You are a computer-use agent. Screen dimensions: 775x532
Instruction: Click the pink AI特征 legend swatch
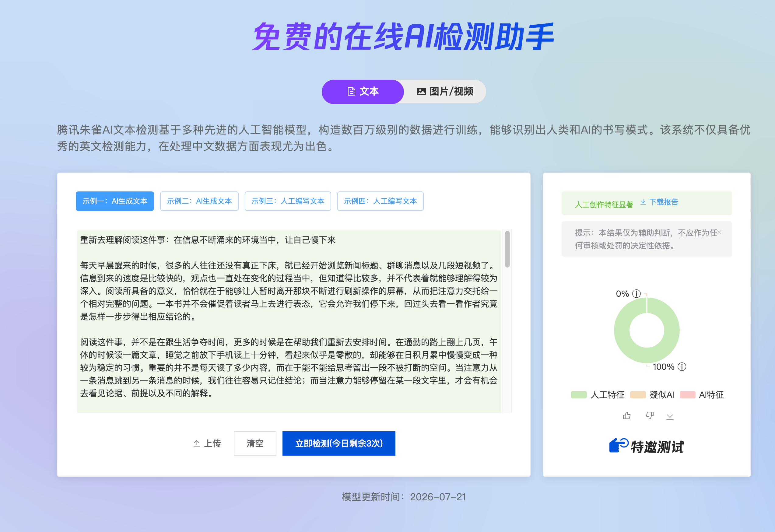(x=687, y=395)
